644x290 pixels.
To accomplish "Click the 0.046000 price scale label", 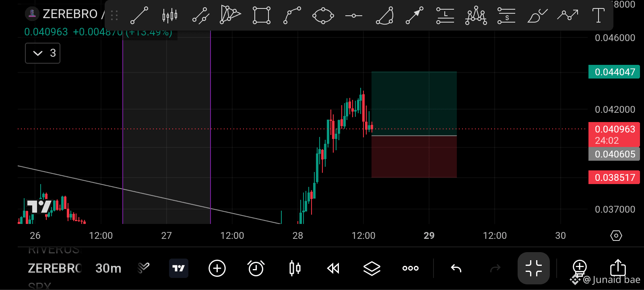I will 615,38.
